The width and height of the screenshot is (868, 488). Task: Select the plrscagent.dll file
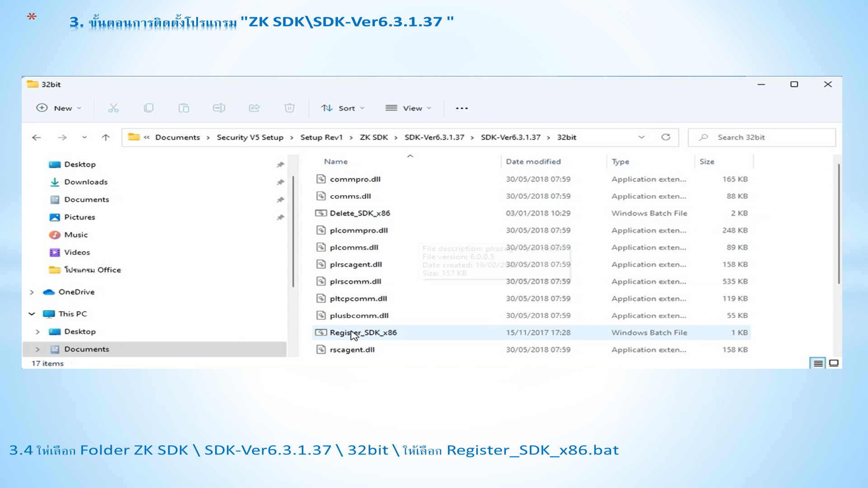pyautogui.click(x=356, y=264)
